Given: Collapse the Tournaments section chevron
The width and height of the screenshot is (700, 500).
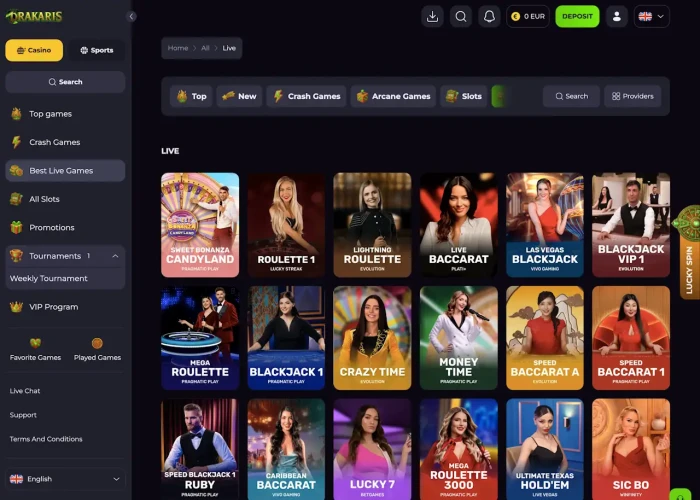Looking at the screenshot, I should pos(115,256).
